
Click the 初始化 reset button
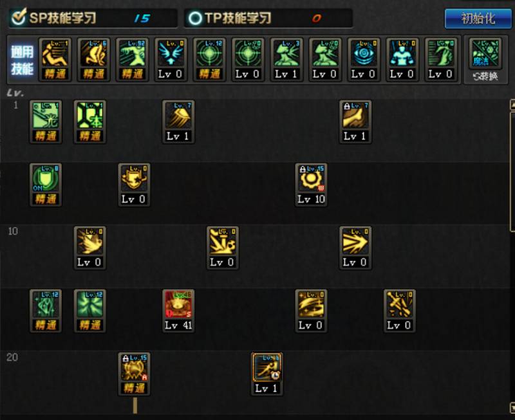(478, 19)
